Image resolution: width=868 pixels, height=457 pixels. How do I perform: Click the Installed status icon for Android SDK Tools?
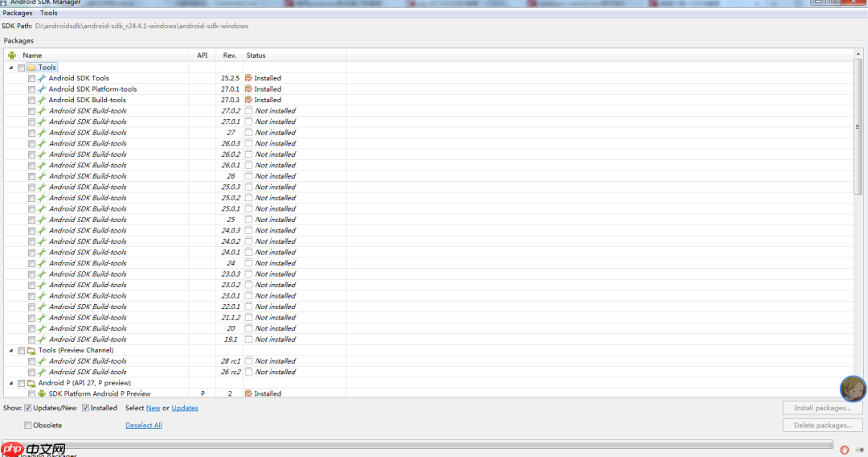tap(248, 78)
